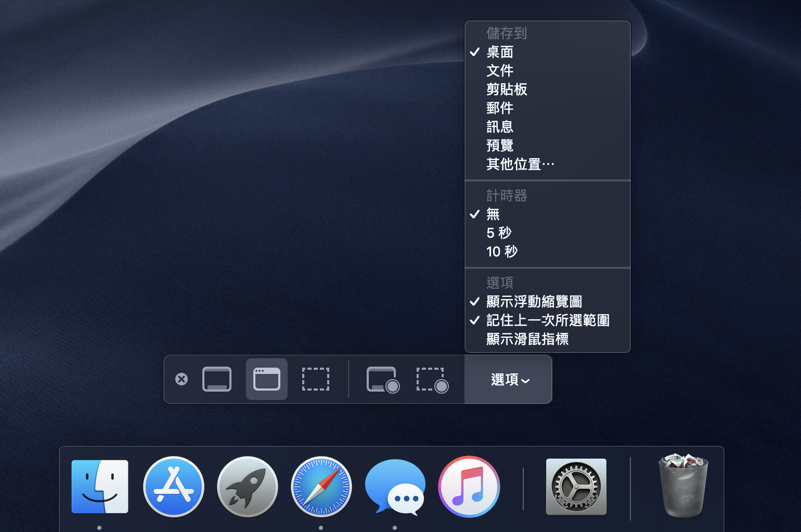Select record selected portion tool
Viewport: 801px width, 532px height.
point(432,380)
